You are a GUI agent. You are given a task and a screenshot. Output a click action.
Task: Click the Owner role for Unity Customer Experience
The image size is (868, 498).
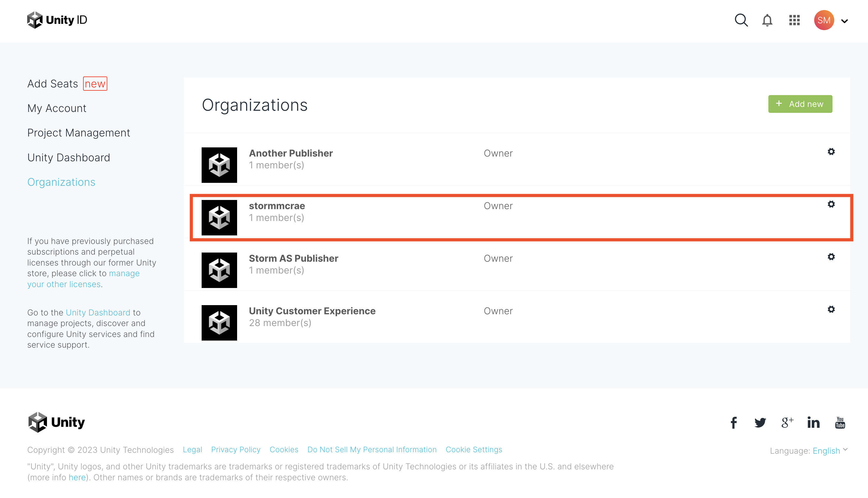pyautogui.click(x=498, y=311)
